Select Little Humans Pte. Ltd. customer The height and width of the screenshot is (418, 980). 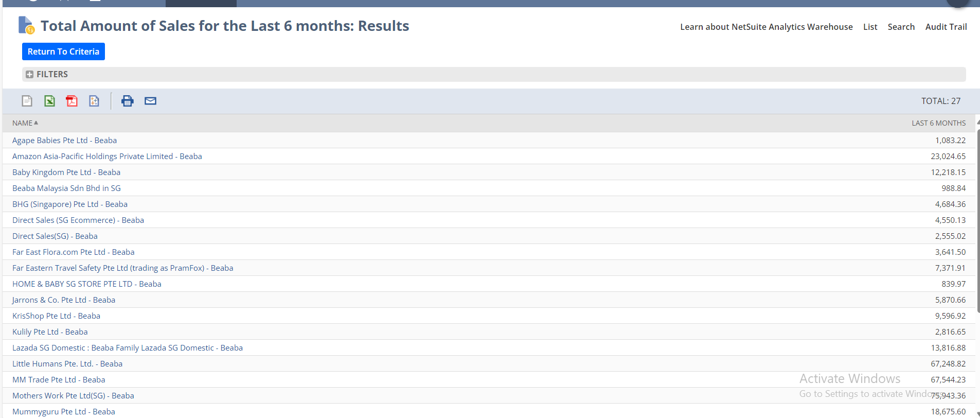(67, 364)
